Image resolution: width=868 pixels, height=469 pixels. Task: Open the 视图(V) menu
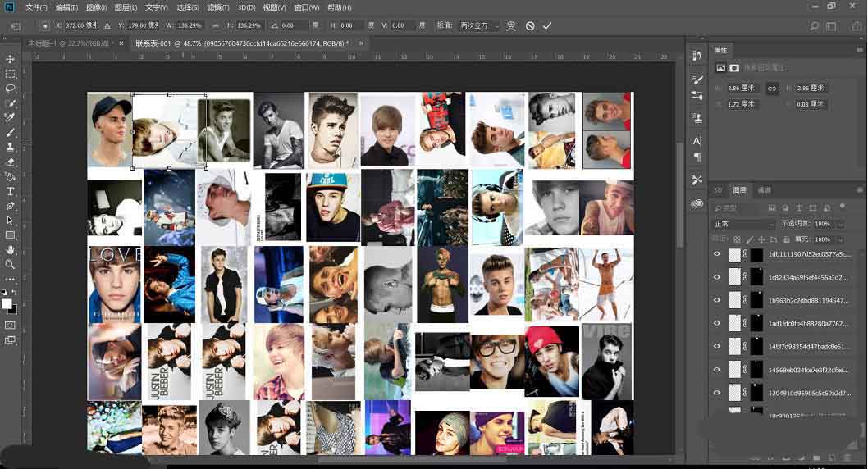point(274,7)
